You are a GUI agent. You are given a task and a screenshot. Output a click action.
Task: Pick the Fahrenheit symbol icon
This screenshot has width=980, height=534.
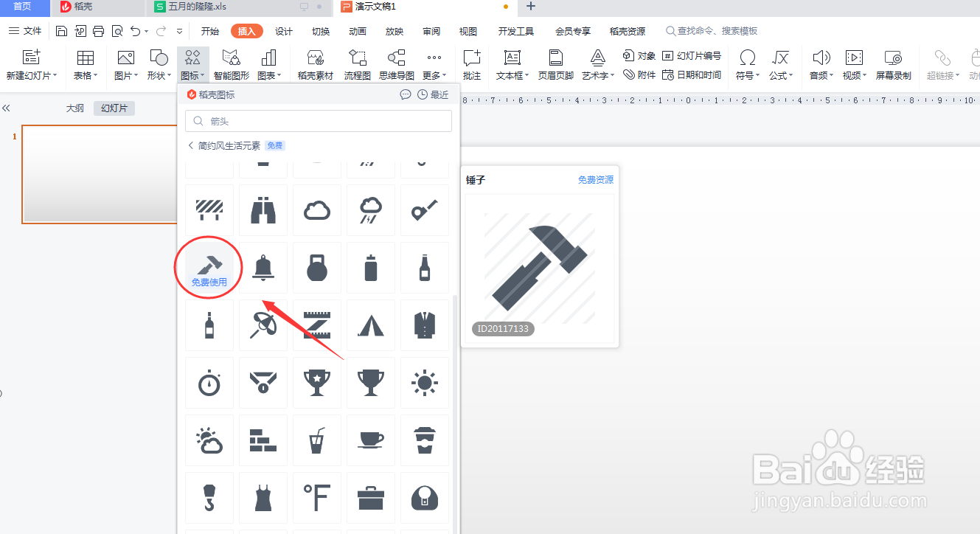(317, 497)
